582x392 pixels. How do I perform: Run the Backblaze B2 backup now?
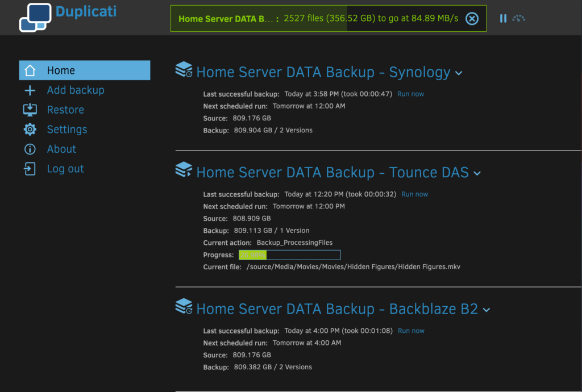click(x=411, y=331)
